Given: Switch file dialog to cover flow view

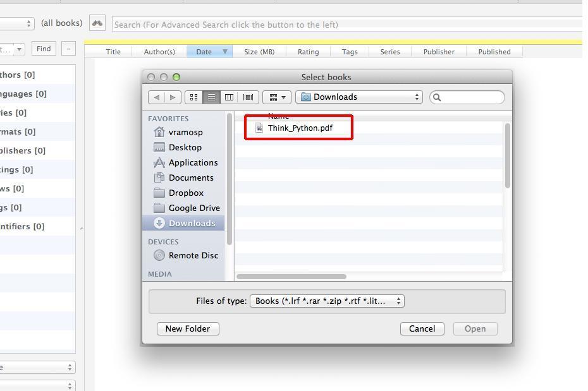Looking at the screenshot, I should coord(248,97).
